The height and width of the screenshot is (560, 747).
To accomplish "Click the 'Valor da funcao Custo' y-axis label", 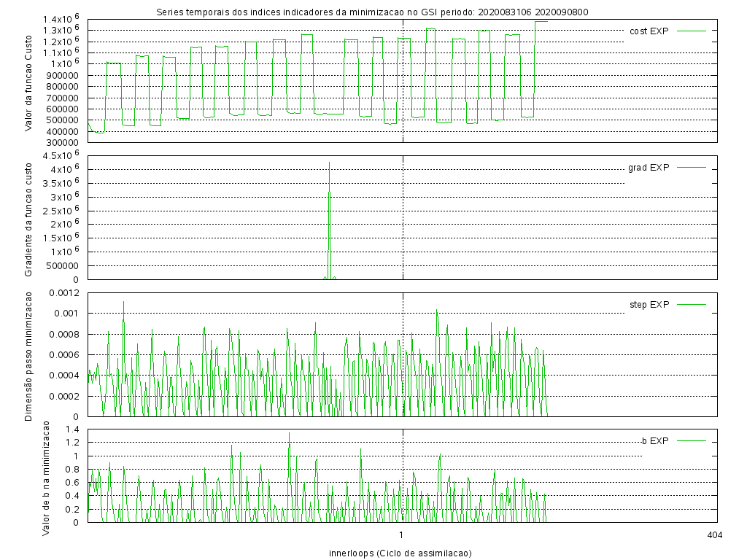I will tap(29, 78).
